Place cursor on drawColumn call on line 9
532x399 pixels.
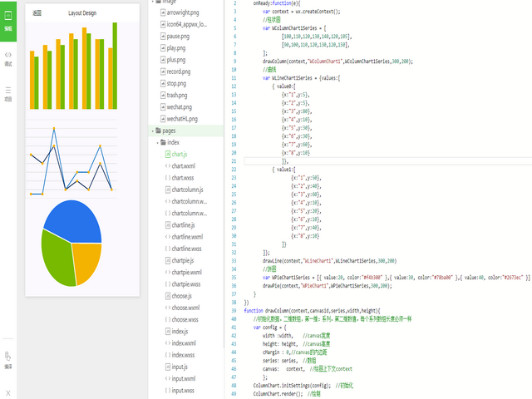click(337, 62)
